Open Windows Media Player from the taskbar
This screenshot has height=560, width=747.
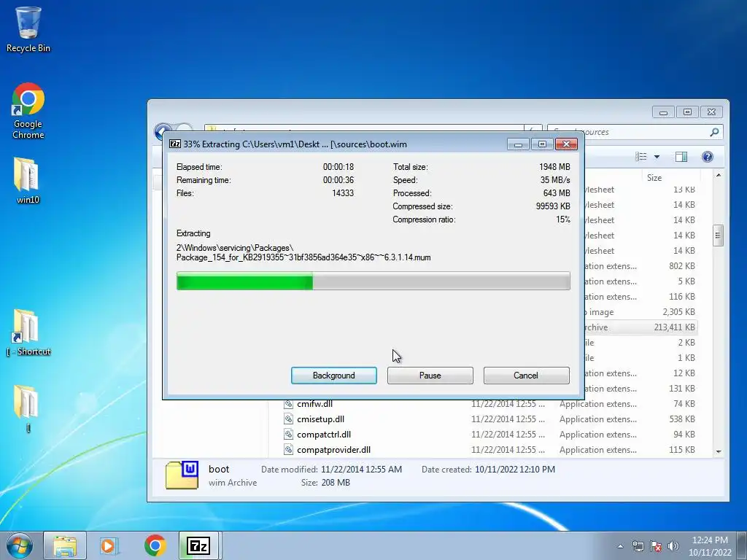[x=109, y=545]
